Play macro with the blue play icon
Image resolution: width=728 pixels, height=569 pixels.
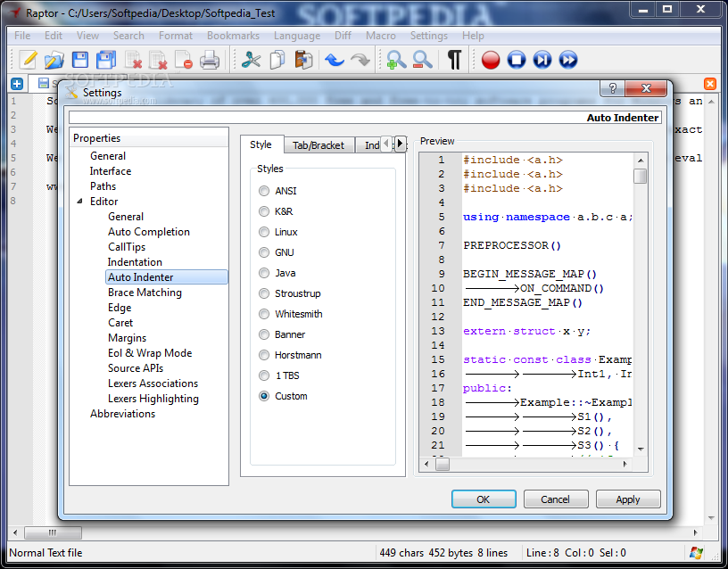click(x=542, y=60)
